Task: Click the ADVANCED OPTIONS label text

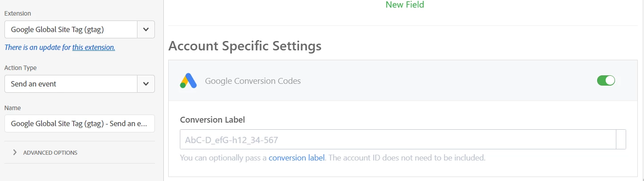Action: pos(50,152)
